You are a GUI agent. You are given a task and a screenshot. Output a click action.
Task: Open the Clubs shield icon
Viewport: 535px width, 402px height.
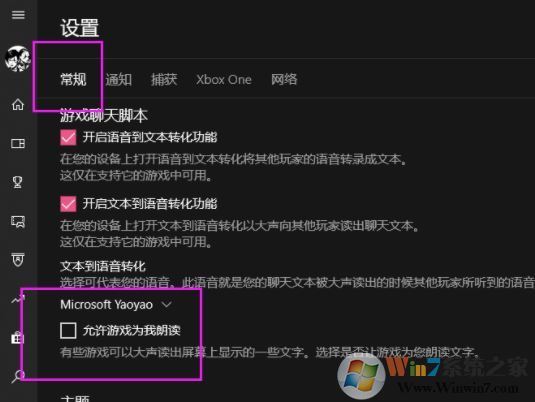point(18,260)
